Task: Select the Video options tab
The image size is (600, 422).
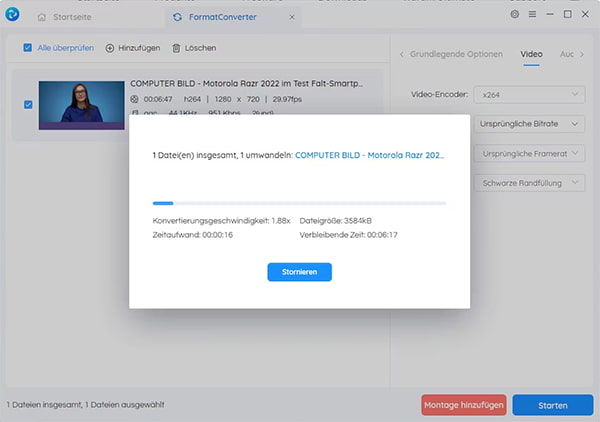Action: pos(531,54)
